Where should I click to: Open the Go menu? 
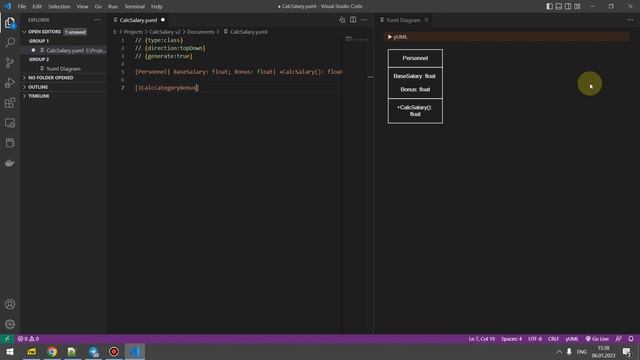coord(98,6)
